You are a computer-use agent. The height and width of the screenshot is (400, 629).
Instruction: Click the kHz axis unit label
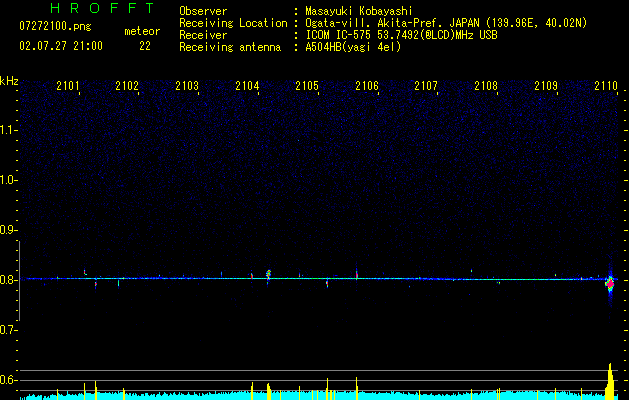tap(9, 81)
